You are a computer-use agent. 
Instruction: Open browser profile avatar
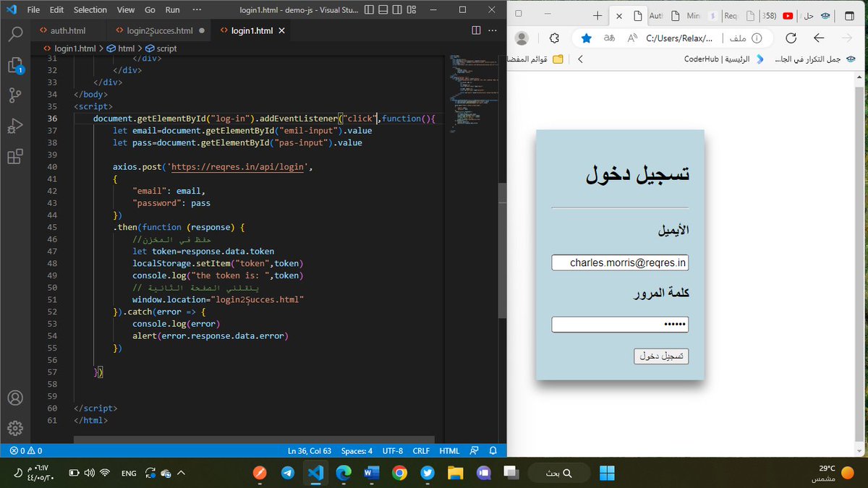pos(522,38)
